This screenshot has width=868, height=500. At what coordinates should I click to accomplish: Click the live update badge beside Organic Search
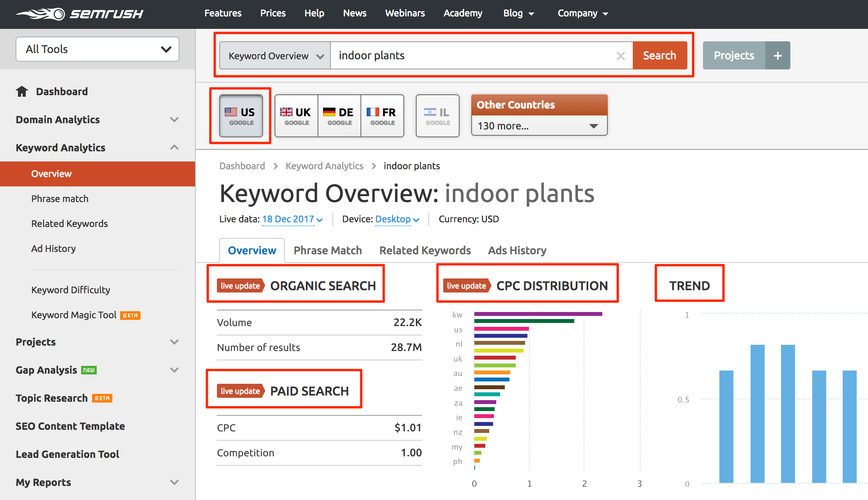[240, 286]
